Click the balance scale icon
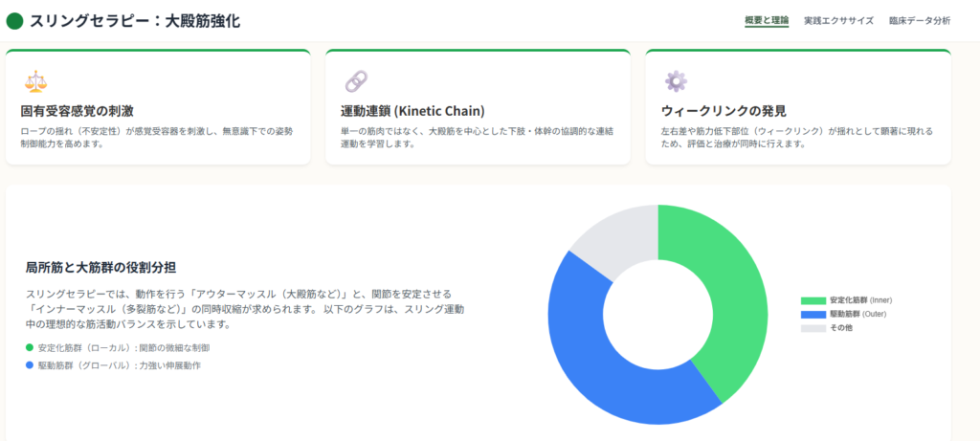 34,81
